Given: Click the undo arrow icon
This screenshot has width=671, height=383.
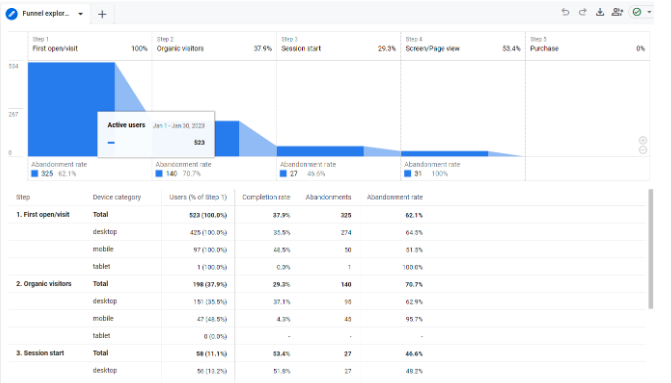Looking at the screenshot, I should click(565, 12).
